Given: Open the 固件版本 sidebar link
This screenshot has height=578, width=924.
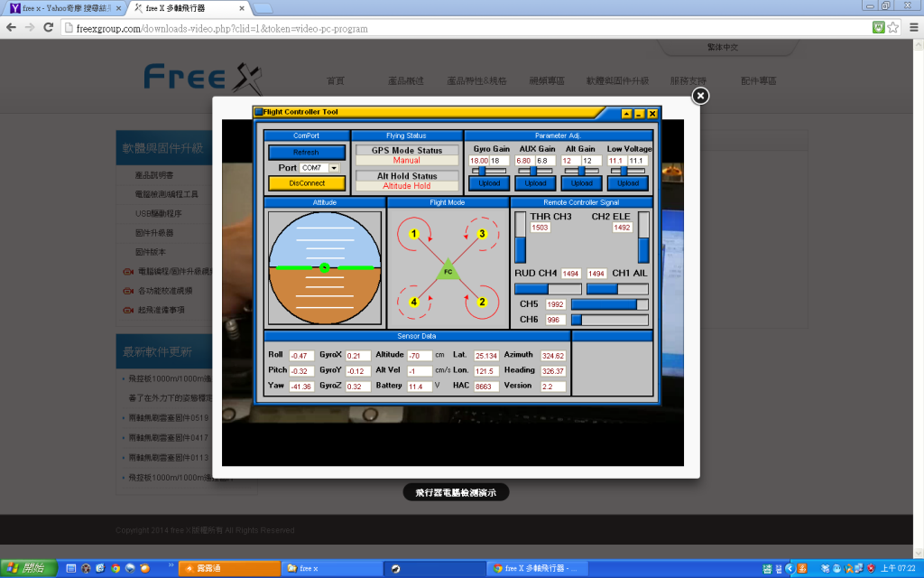Looking at the screenshot, I should pyautogui.click(x=151, y=252).
